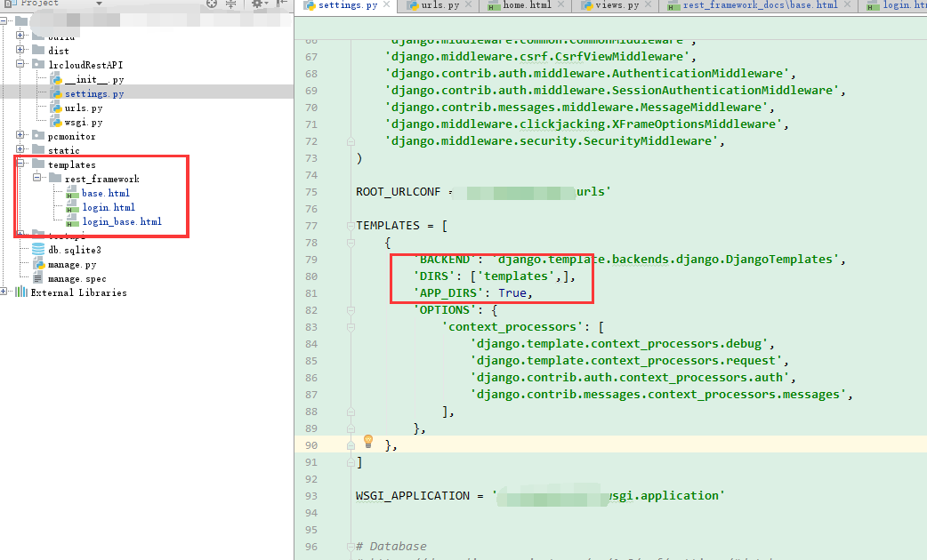
Task: Click the manage.spec text file icon
Action: tap(38, 278)
